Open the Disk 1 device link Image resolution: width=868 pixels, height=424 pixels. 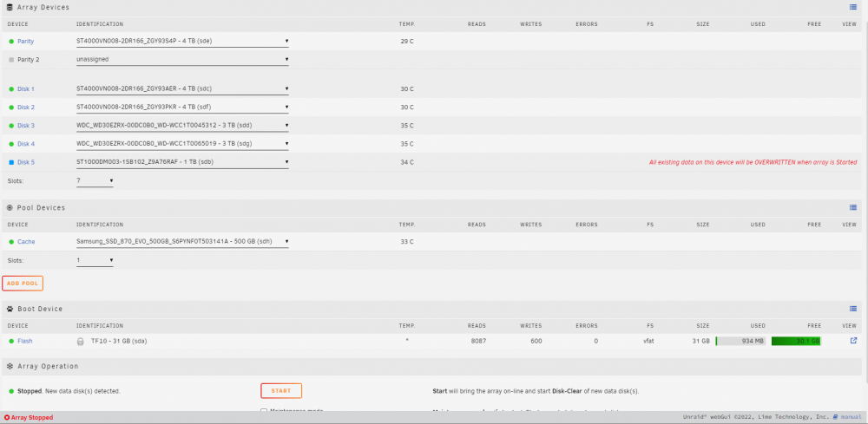pyautogui.click(x=25, y=89)
